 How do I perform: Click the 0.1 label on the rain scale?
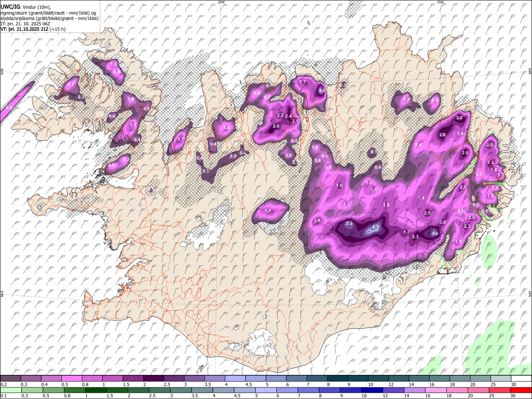coord(3,396)
